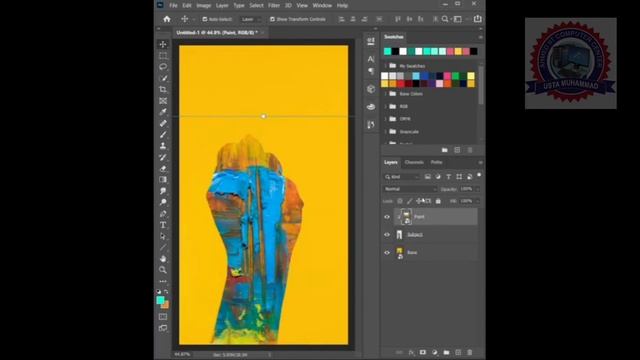
Task: Select the Lasso tool
Action: click(x=163, y=67)
